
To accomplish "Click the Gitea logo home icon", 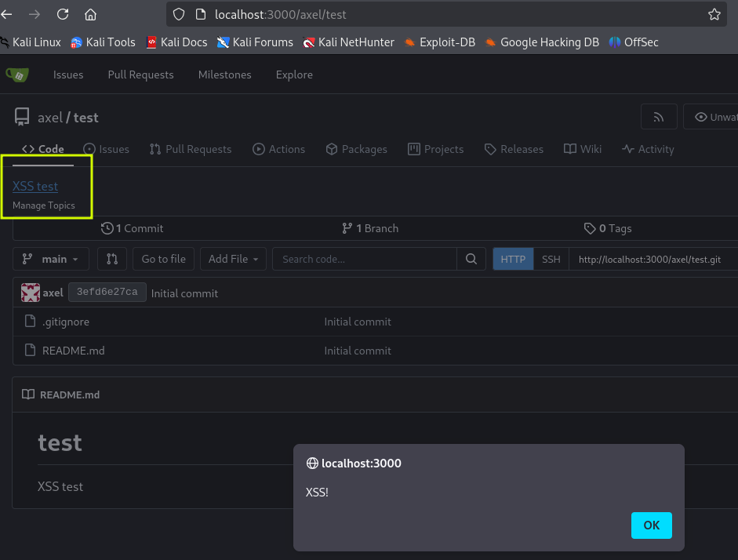I will coord(17,75).
